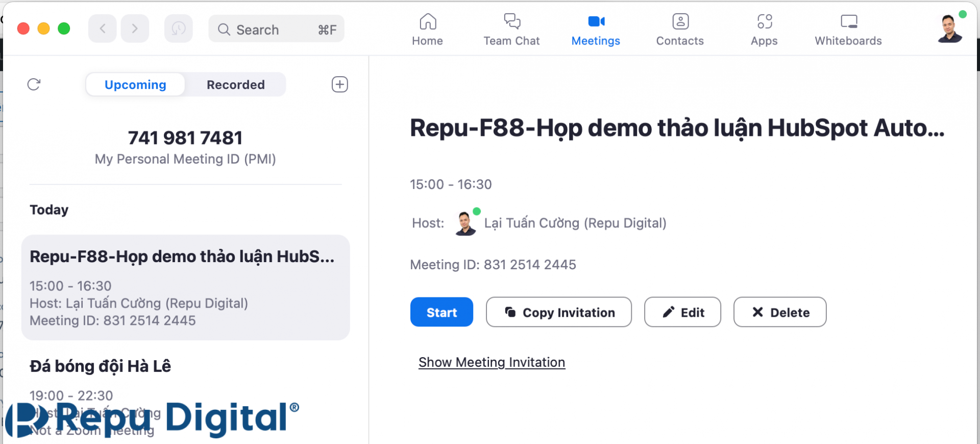Click the Today section header
Viewport: 980px width, 444px height.
(49, 210)
